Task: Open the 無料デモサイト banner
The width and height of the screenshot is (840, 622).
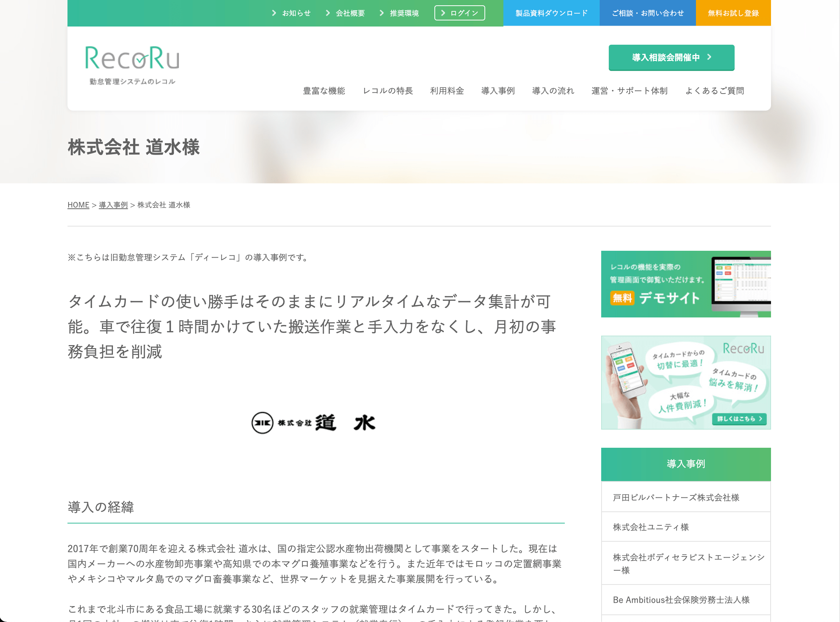Action: coord(686,284)
